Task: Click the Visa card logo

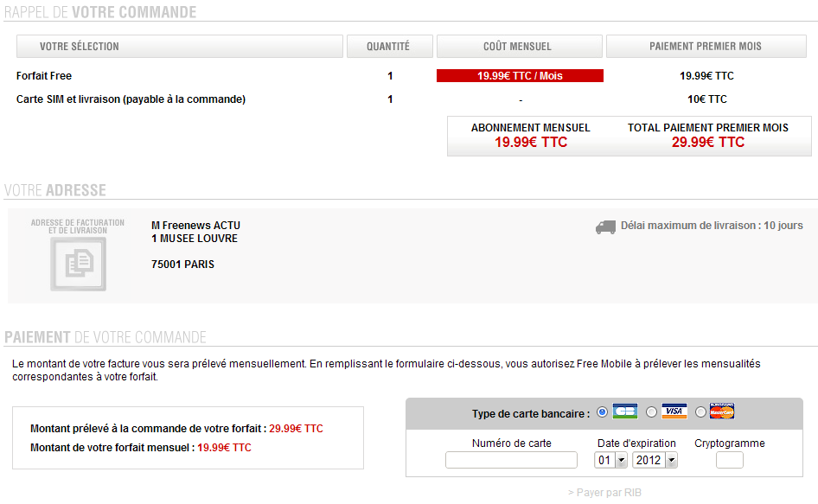Action: pos(674,411)
